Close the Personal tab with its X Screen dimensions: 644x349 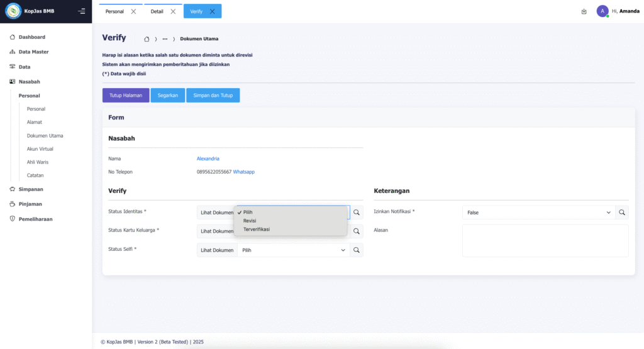coord(133,11)
